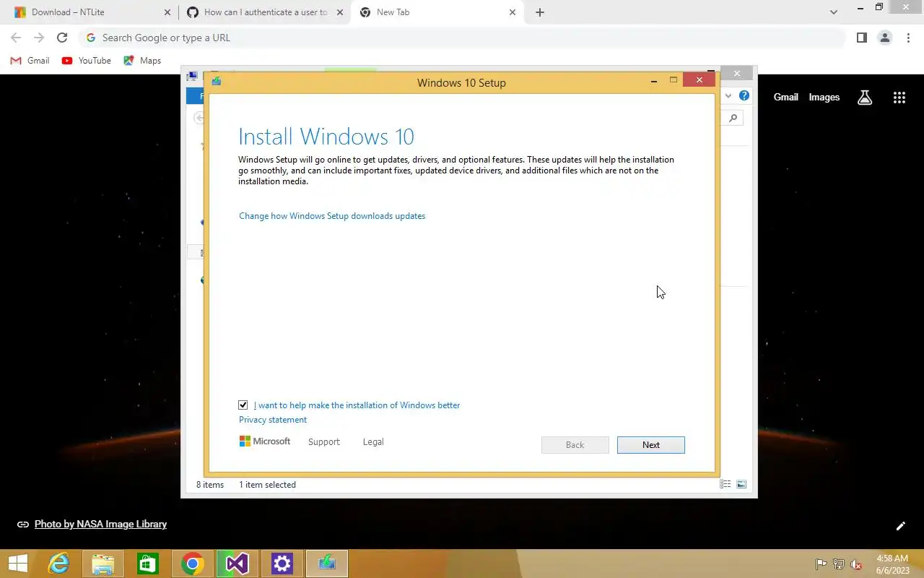Open the Support link in Setup

point(323,442)
